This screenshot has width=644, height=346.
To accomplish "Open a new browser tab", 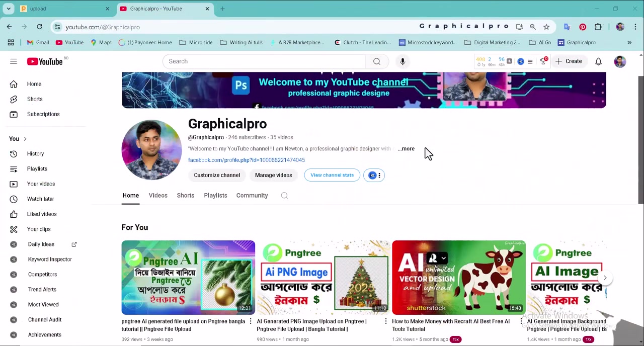I will pos(222,9).
